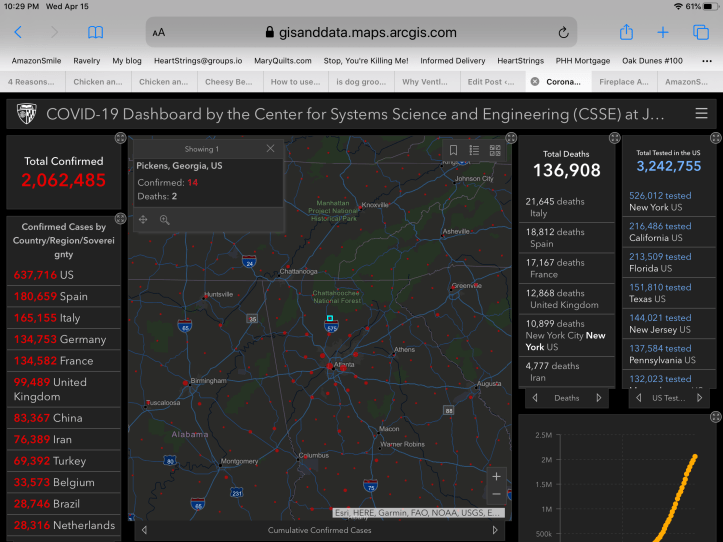
Task: Click the cyan selected marker on map
Action: point(330,318)
